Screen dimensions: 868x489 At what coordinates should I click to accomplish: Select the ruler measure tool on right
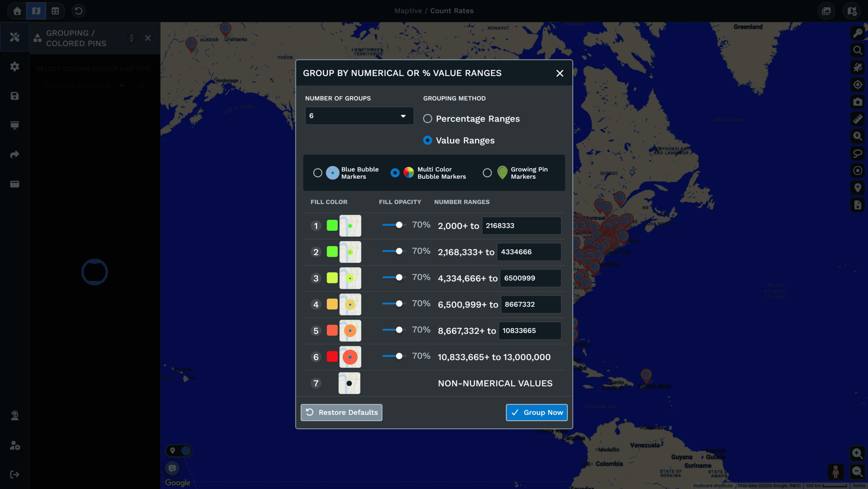coord(858,119)
